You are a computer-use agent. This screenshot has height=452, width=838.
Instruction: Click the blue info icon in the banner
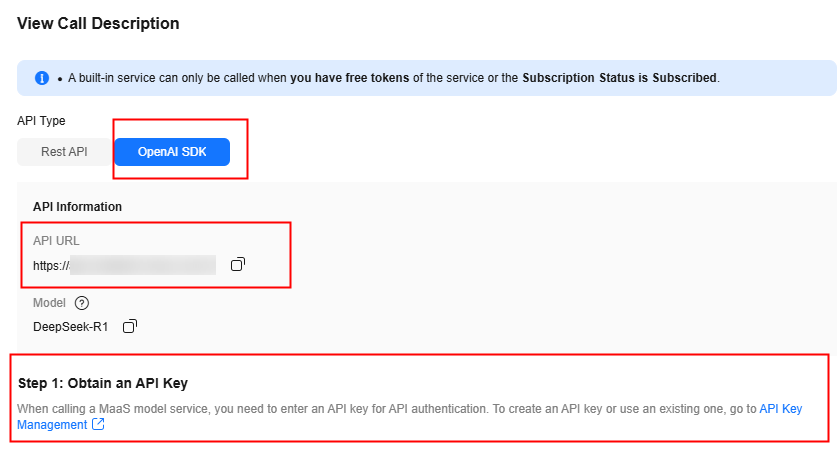(x=42, y=78)
